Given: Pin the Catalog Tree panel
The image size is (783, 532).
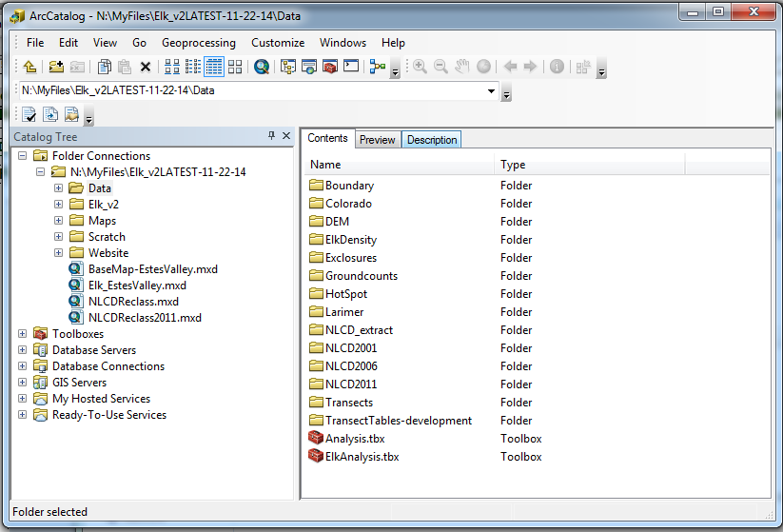Looking at the screenshot, I should 271,136.
